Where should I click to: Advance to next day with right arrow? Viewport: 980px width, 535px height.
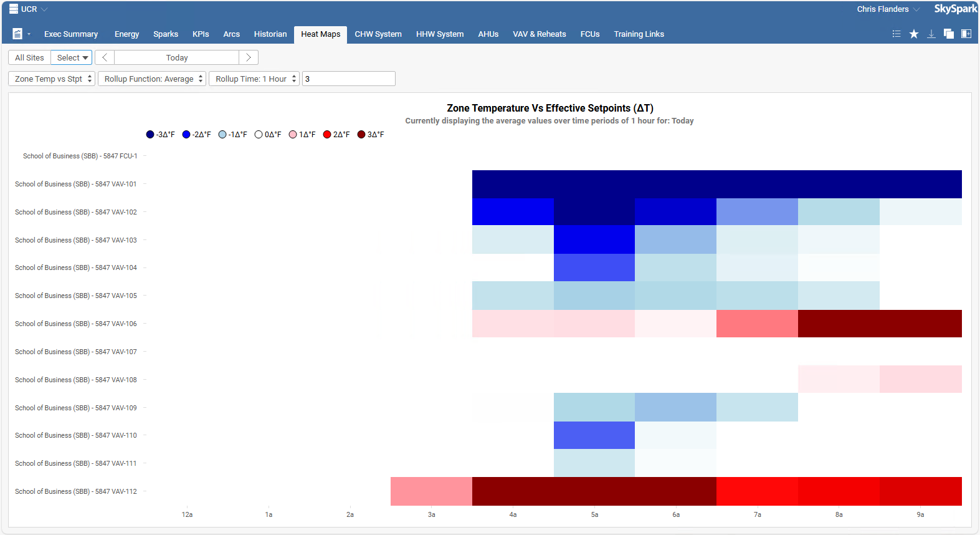click(248, 57)
